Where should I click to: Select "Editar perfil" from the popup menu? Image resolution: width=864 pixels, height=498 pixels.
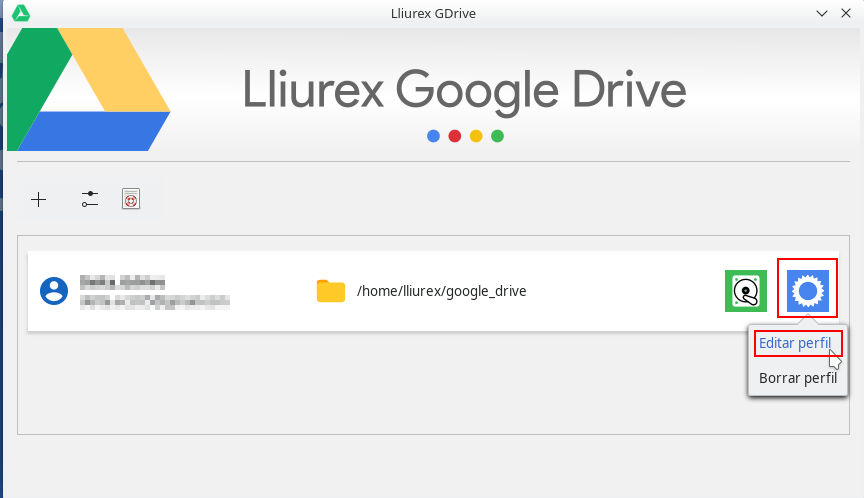795,343
